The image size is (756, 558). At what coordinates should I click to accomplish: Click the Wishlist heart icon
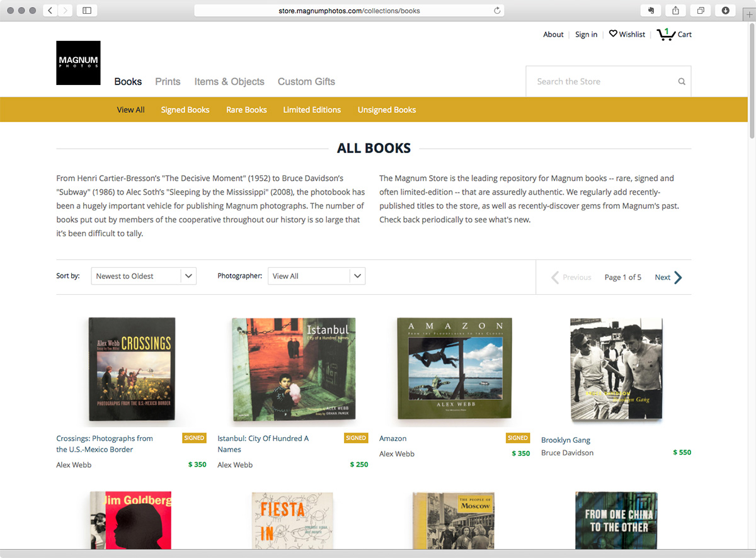pos(613,34)
